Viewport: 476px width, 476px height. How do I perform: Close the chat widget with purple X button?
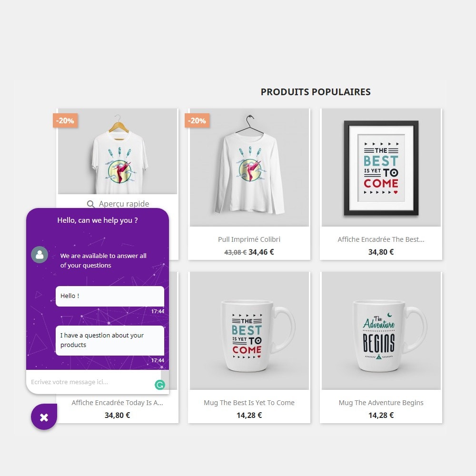pos(44,417)
